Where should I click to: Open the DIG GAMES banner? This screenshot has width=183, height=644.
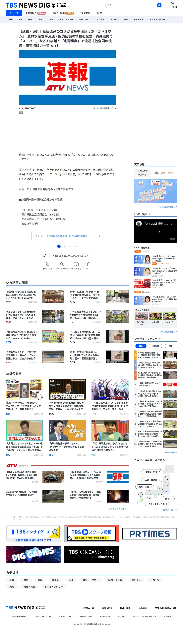click(33, 554)
